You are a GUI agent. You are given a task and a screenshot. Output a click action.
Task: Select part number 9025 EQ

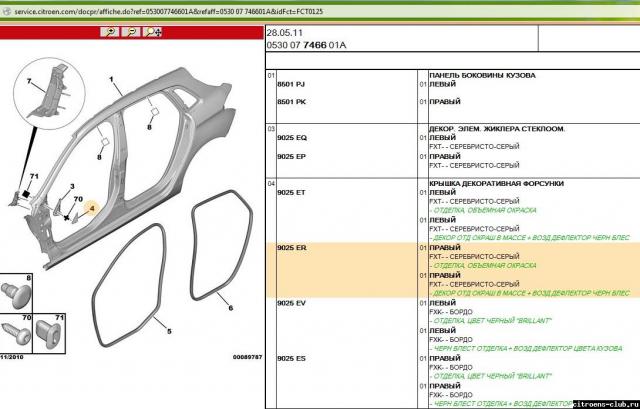click(x=292, y=142)
